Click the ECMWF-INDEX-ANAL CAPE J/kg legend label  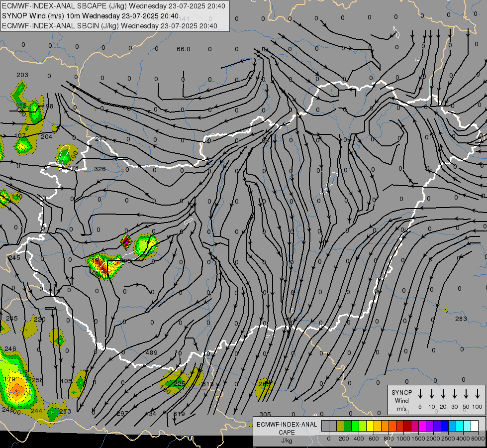point(287,432)
